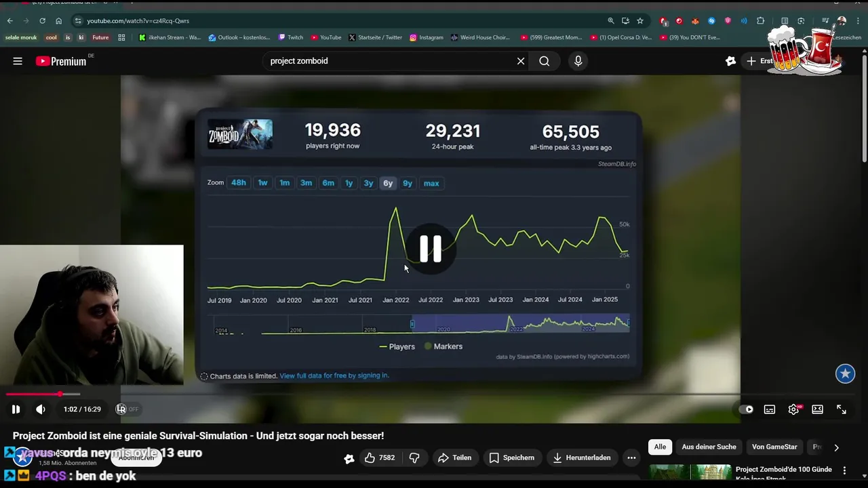Click the 1:02 / 16:29 time display
Image resolution: width=868 pixels, height=488 pixels.
click(82, 409)
